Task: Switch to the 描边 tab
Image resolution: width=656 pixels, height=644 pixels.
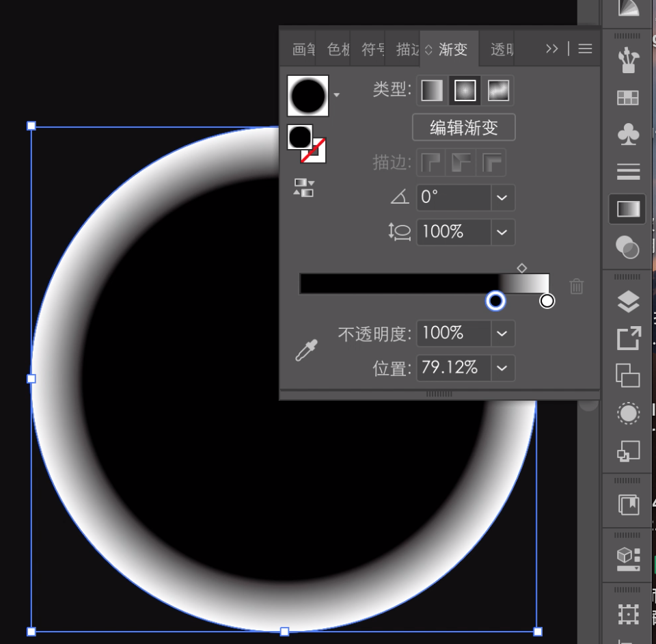Action: (407, 49)
